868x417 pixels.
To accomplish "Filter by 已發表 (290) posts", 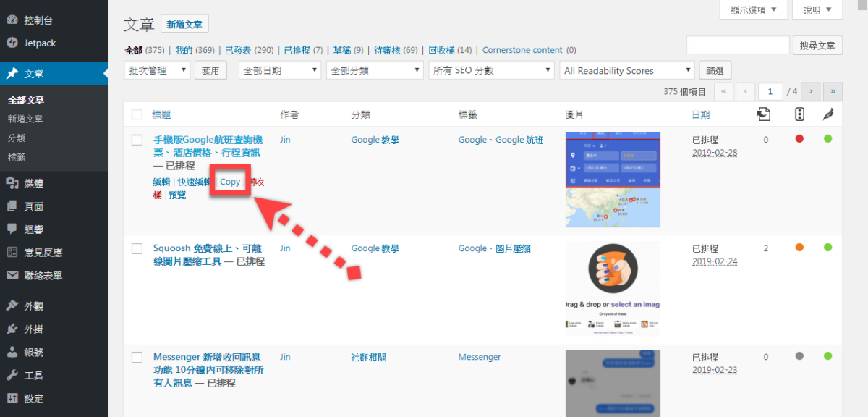I will pyautogui.click(x=249, y=50).
